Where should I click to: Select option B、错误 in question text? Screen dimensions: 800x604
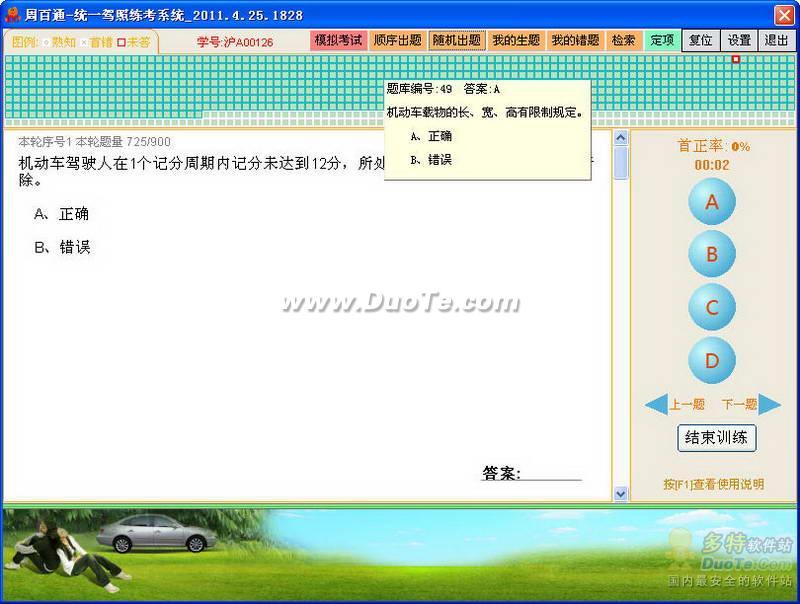tap(62, 247)
